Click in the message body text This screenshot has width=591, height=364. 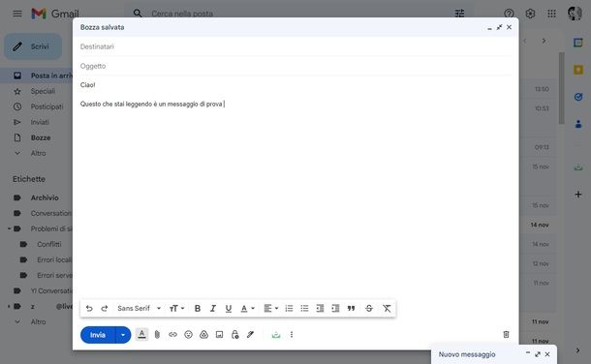click(x=151, y=104)
